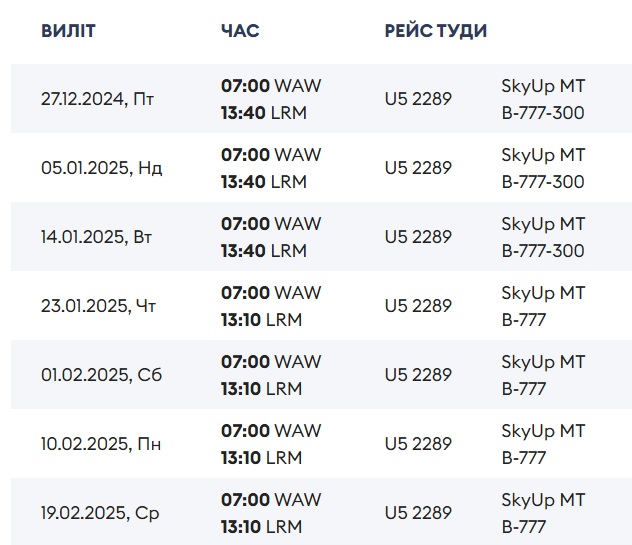The width and height of the screenshot is (632, 545).
Task: Click 13:40 LRM arrival in 27.12.2024 row
Action: 264,113
